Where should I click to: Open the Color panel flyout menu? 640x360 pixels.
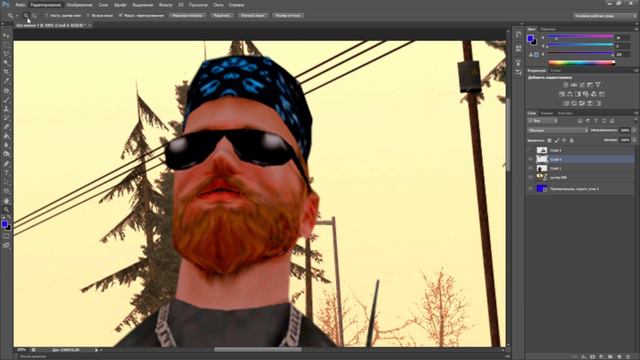[x=636, y=29]
